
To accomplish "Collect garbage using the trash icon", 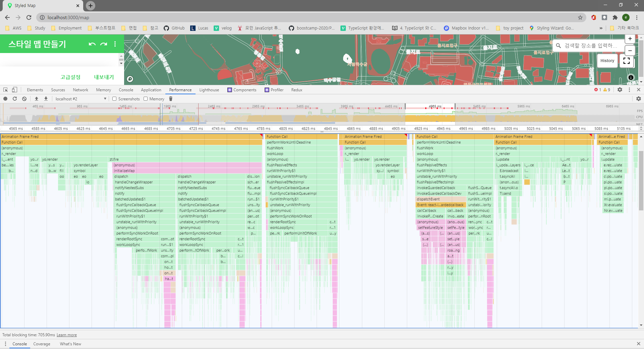I will 171,99.
